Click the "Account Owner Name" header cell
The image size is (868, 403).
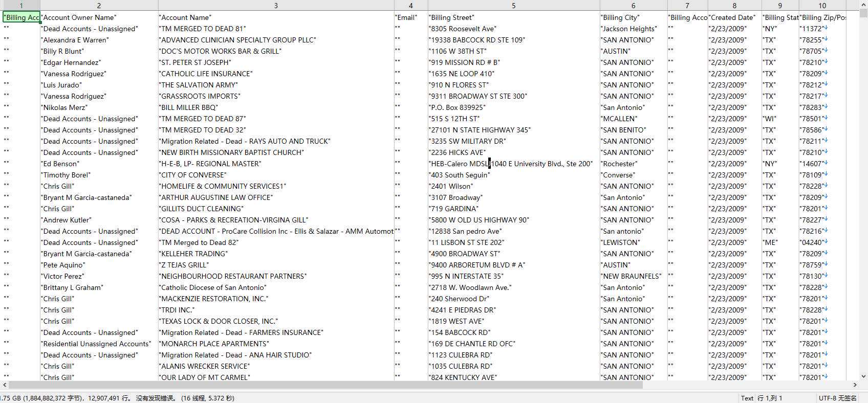tap(99, 17)
